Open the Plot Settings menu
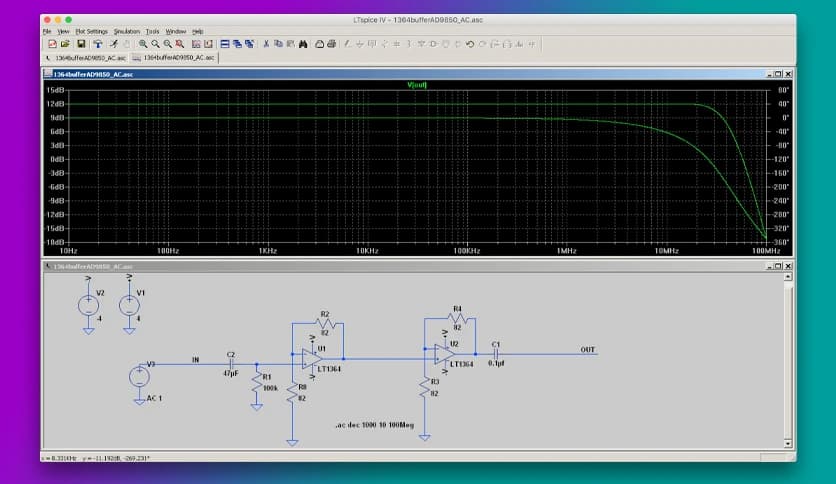 click(x=91, y=31)
